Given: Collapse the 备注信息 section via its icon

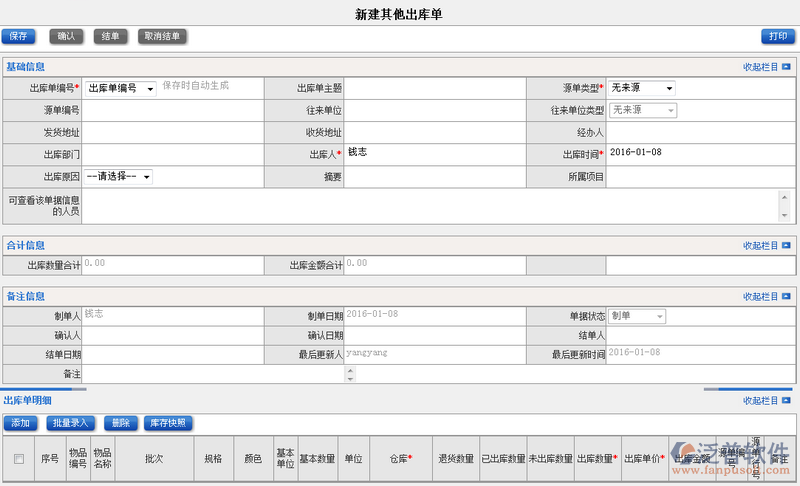Looking at the screenshot, I should [787, 297].
